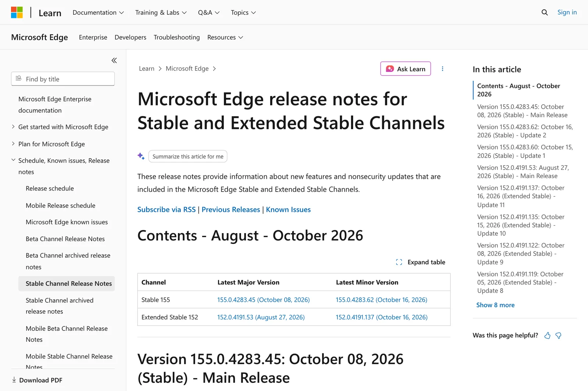Jump to Version 155.0.4283.60 Update 1

tap(525, 151)
